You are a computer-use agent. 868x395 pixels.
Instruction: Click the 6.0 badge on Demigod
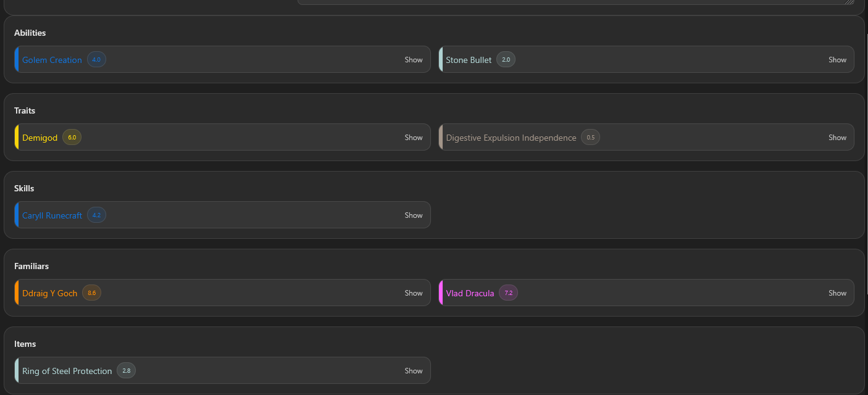72,138
